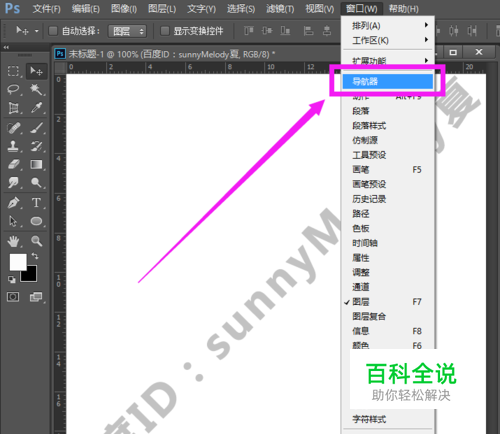500x434 pixels.
Task: Select the Path Selection tool
Action: coord(13,221)
